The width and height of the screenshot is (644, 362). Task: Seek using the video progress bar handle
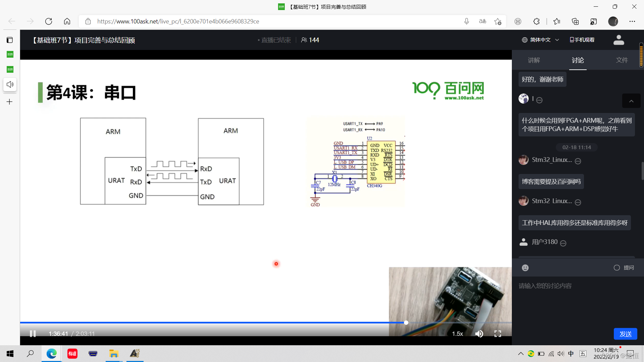(x=406, y=322)
